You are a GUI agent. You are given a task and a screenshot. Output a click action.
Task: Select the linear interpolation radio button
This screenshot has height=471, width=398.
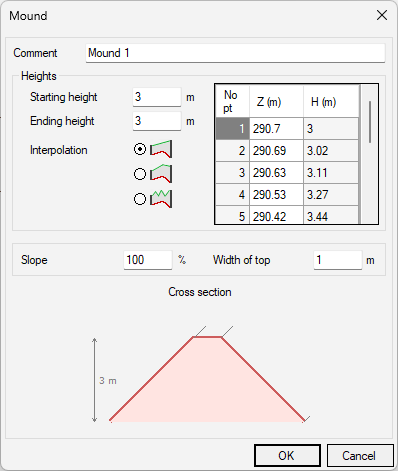[x=140, y=149]
